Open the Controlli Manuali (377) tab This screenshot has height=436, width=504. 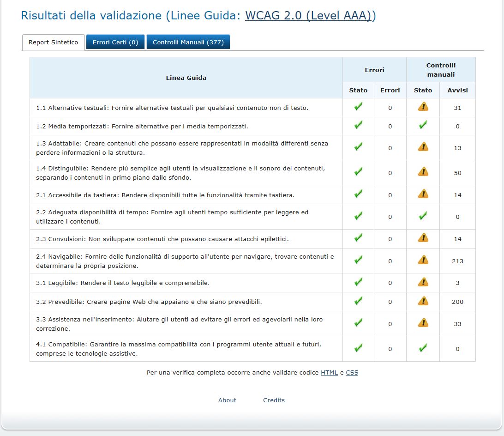click(188, 42)
